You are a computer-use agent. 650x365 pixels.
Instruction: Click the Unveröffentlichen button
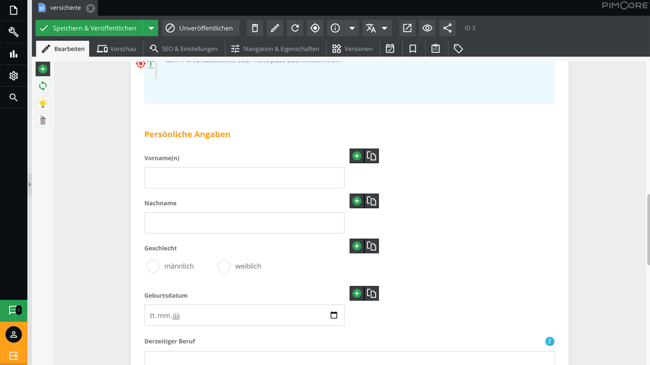(x=200, y=28)
